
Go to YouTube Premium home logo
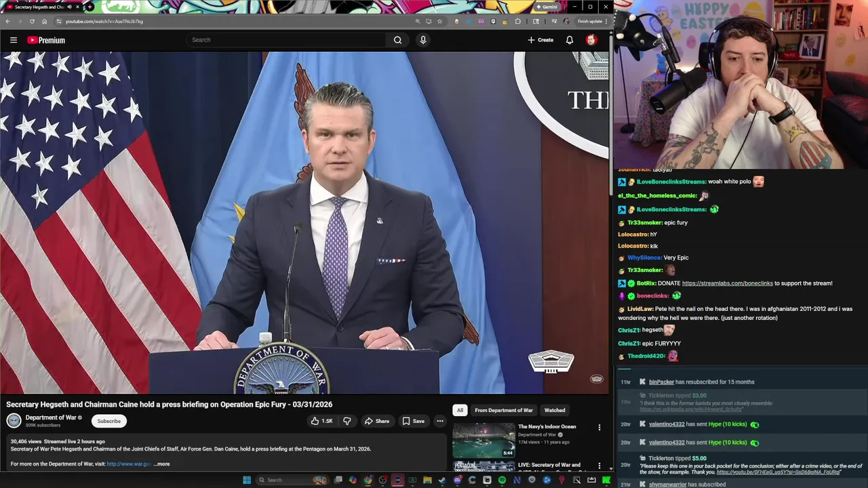(46, 40)
